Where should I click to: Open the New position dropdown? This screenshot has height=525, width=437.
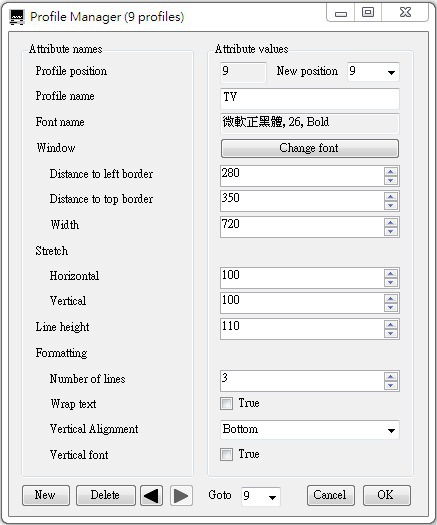pyautogui.click(x=373, y=72)
